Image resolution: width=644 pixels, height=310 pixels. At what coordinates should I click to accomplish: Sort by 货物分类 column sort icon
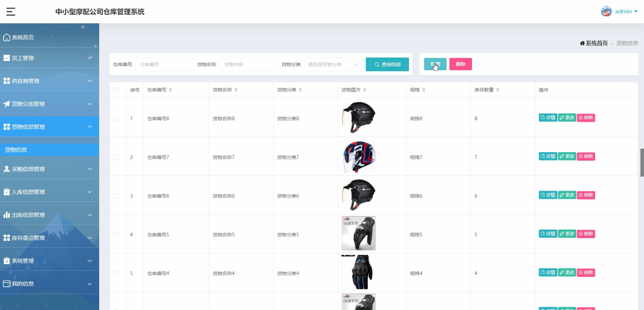[300, 90]
